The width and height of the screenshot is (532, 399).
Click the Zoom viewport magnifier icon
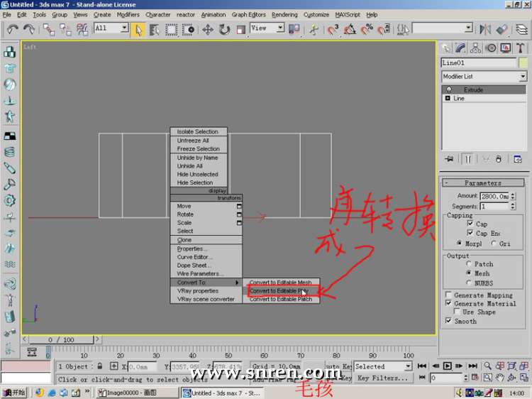(x=487, y=366)
